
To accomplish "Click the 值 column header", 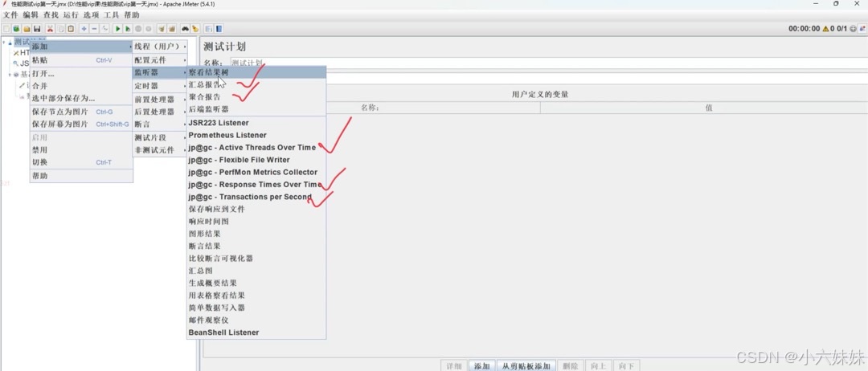I will tap(708, 108).
